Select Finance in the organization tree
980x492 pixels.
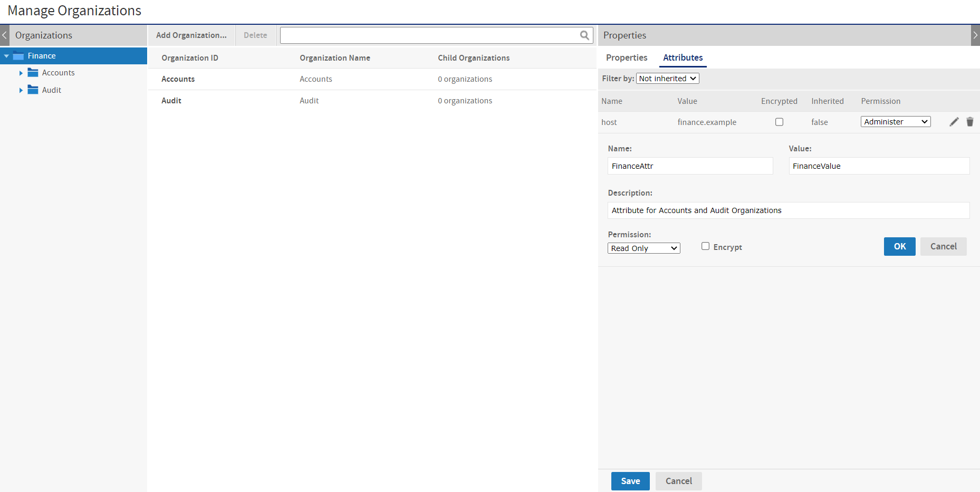coord(42,56)
